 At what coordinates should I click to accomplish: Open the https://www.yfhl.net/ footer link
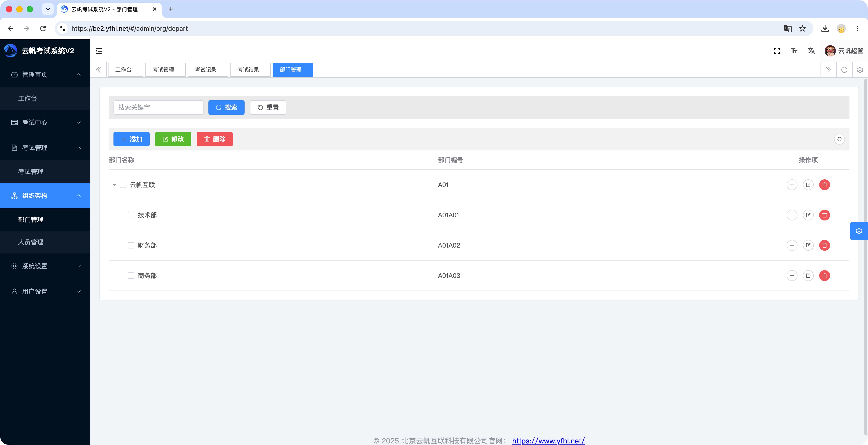click(548, 441)
